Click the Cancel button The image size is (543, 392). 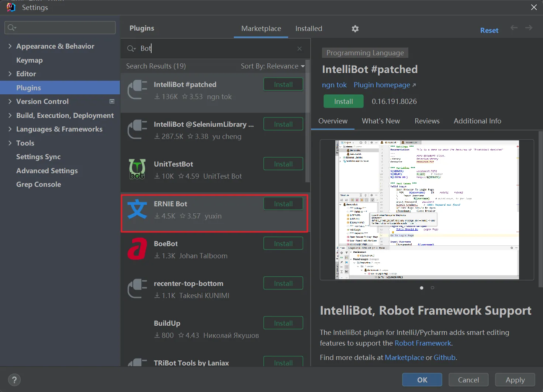tap(468, 380)
